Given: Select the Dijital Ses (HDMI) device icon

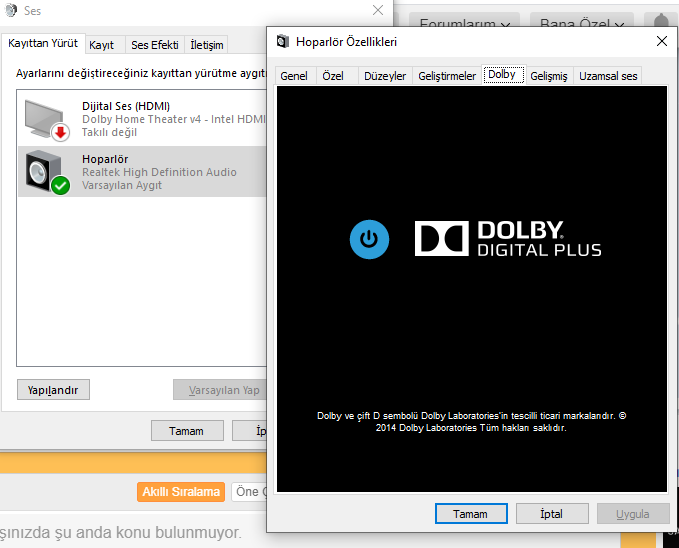Looking at the screenshot, I should (x=45, y=119).
